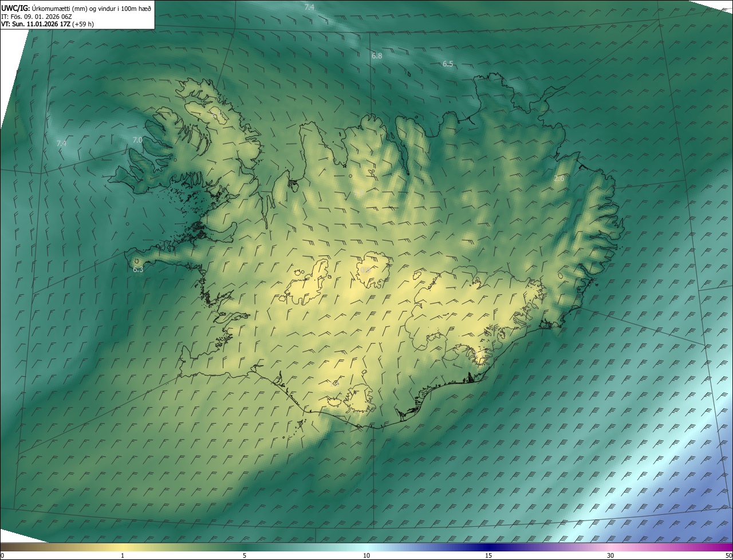This screenshot has height=560, width=733.
Task: Click the 6.5 value off the northeast coast
Action: pyautogui.click(x=448, y=64)
